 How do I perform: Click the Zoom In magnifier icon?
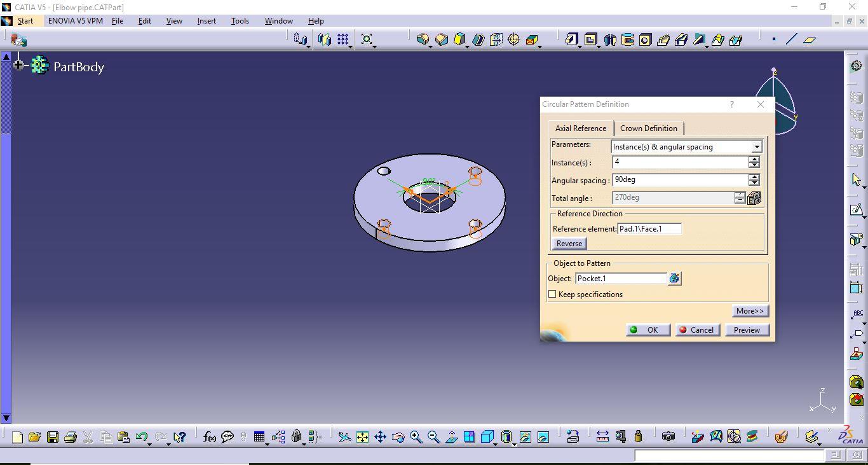[x=416, y=437]
